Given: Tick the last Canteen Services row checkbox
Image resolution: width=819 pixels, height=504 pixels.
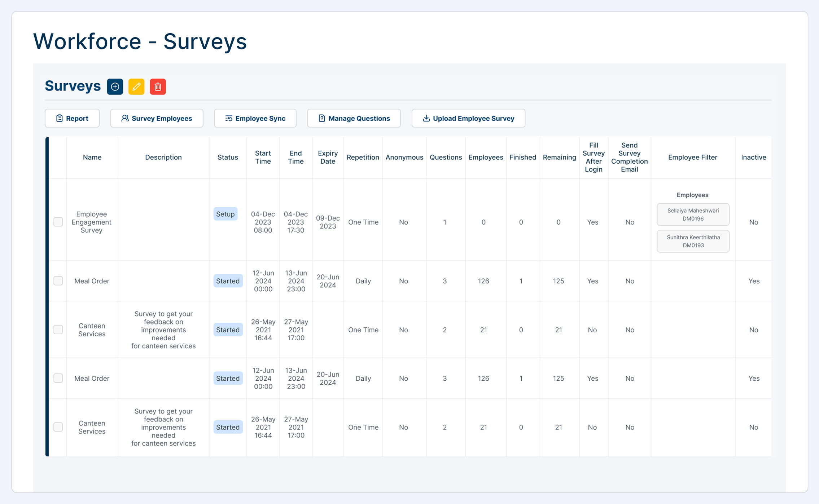Looking at the screenshot, I should tap(58, 427).
